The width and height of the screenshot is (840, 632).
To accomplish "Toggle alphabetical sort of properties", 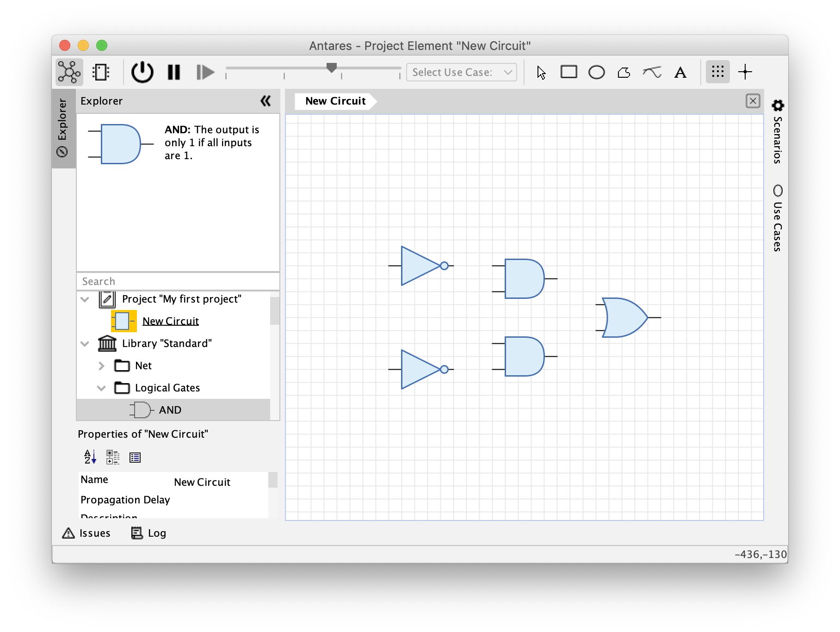I will pyautogui.click(x=90, y=457).
